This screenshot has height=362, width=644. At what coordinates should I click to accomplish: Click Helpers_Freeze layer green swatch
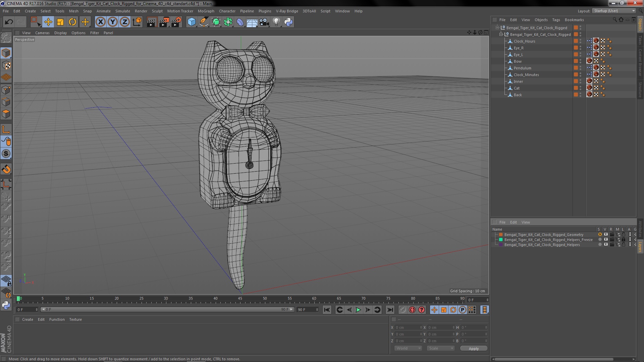pyautogui.click(x=501, y=240)
